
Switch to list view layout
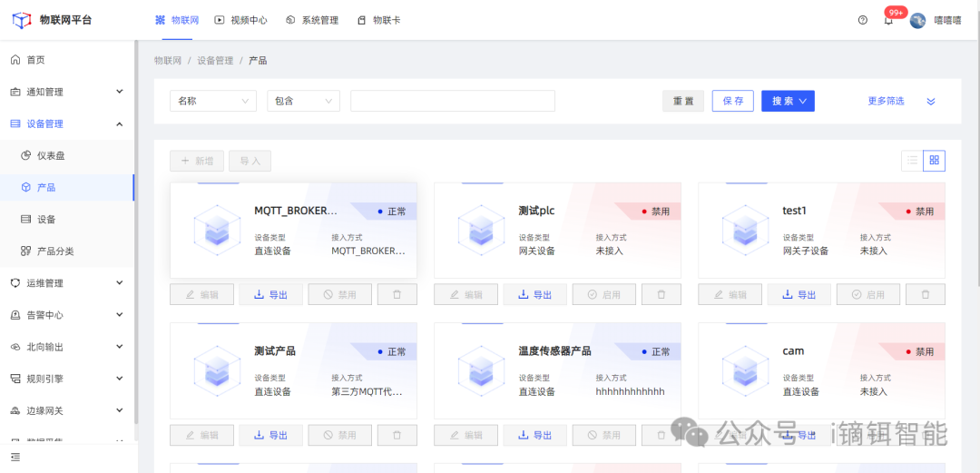[912, 161]
